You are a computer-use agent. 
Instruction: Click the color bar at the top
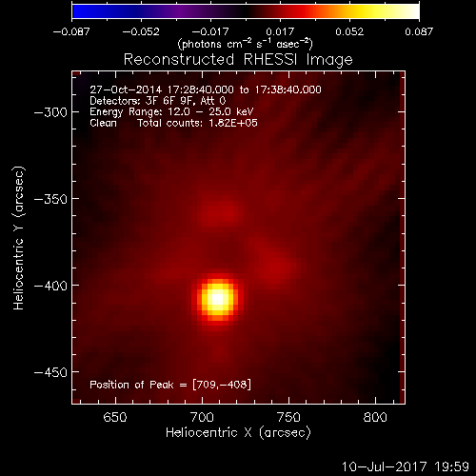246,11
